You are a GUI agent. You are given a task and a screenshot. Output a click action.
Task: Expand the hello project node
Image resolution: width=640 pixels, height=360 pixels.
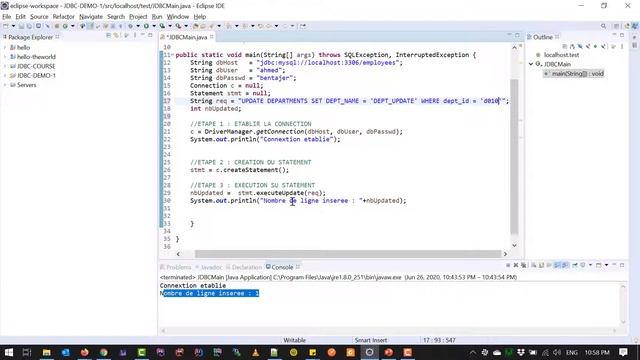click(5, 47)
